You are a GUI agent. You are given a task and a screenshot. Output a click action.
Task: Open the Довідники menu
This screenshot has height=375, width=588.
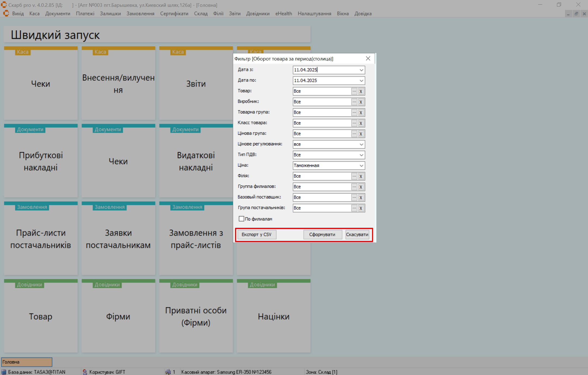(258, 14)
